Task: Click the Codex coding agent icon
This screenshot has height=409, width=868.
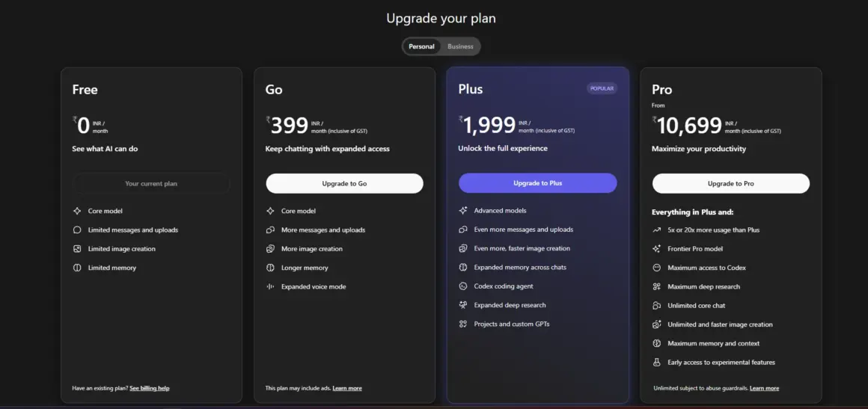Action: tap(463, 286)
